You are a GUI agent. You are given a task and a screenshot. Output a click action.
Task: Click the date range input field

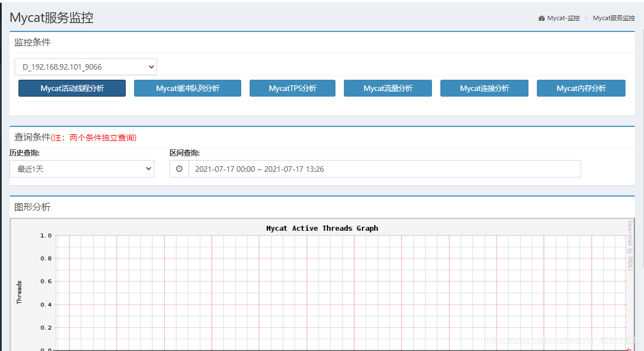(x=384, y=169)
